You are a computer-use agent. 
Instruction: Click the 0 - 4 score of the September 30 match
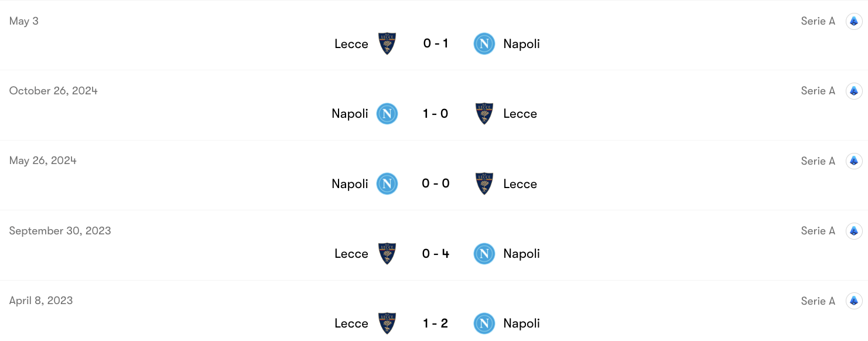436,253
